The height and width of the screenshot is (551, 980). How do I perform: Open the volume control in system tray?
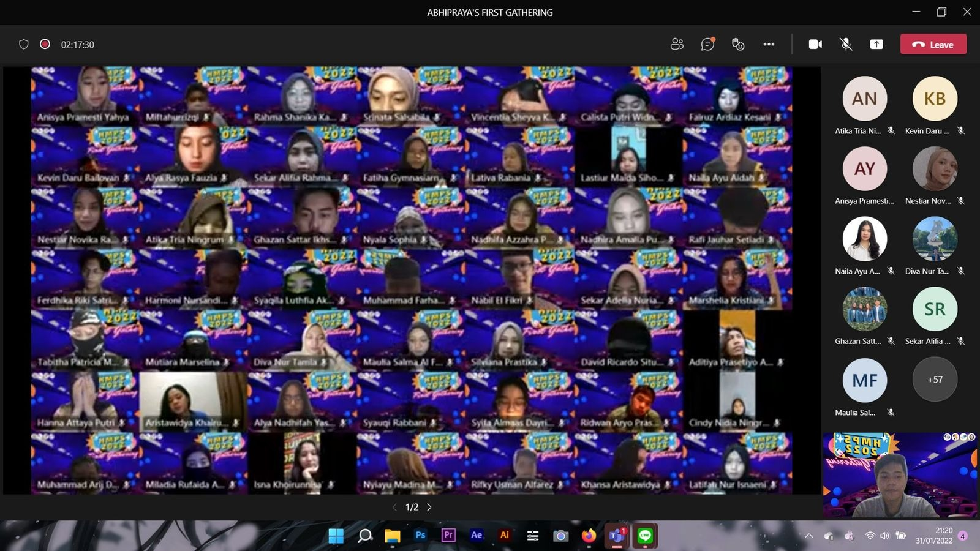tap(884, 536)
